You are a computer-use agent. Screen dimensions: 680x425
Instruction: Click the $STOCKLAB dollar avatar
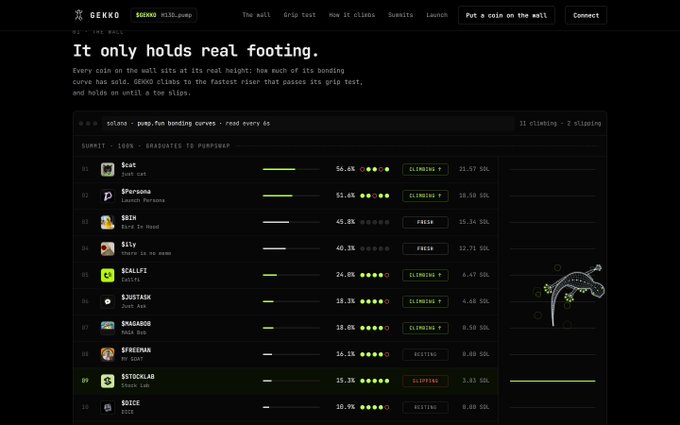pos(108,381)
